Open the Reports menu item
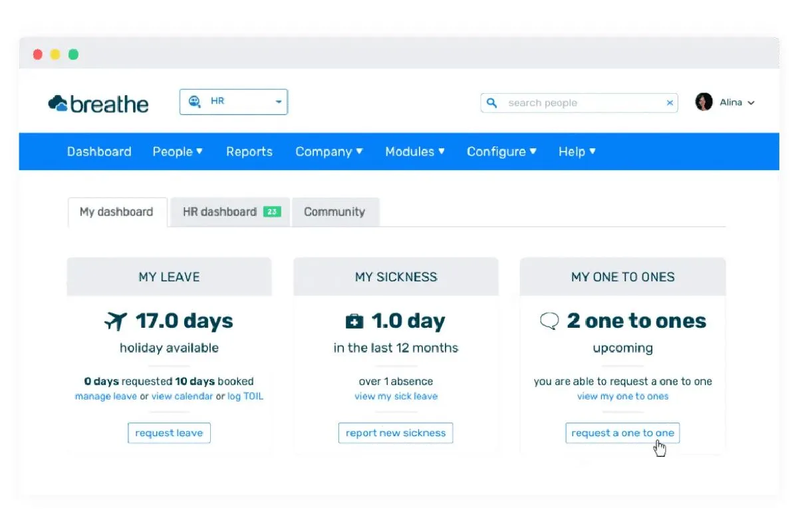 [x=249, y=152]
